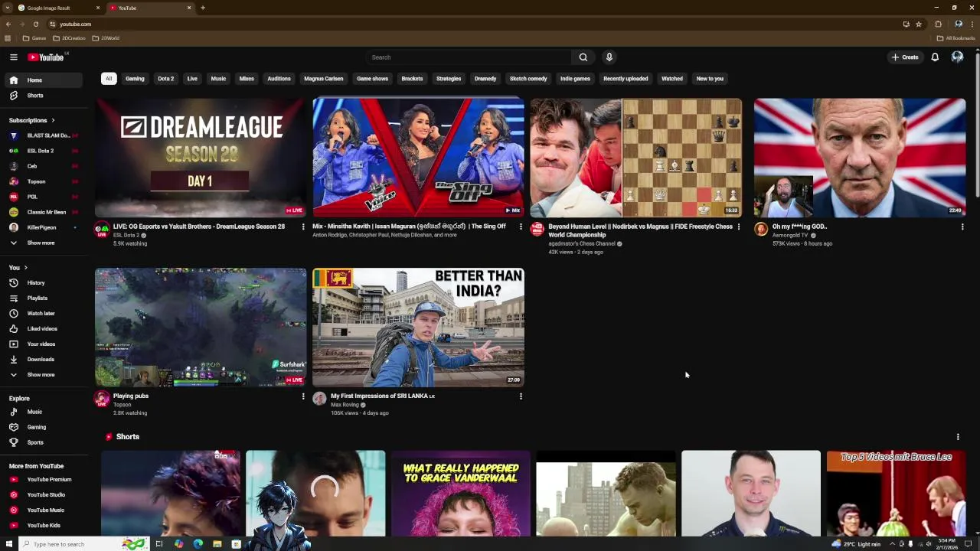The image size is (980, 551).
Task: Select the Dota 2 filter chip
Action: point(166,79)
